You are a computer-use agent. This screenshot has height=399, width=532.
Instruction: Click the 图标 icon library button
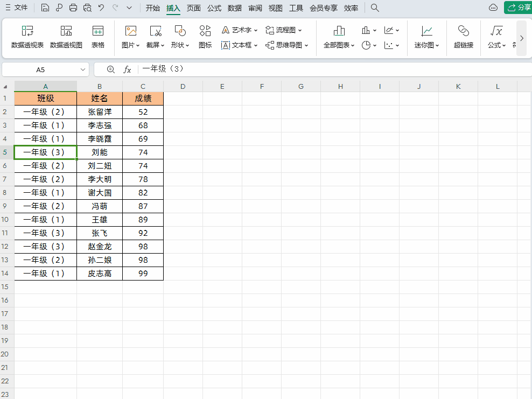pos(205,37)
